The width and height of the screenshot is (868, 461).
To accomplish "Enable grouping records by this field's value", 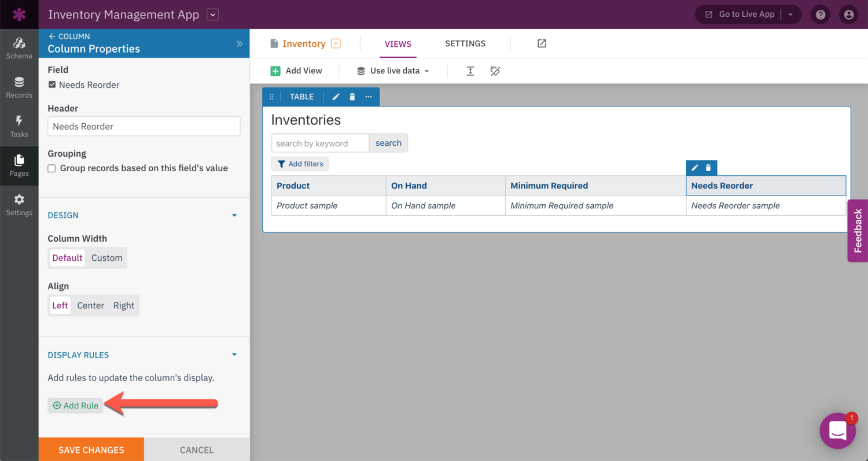I will click(52, 168).
